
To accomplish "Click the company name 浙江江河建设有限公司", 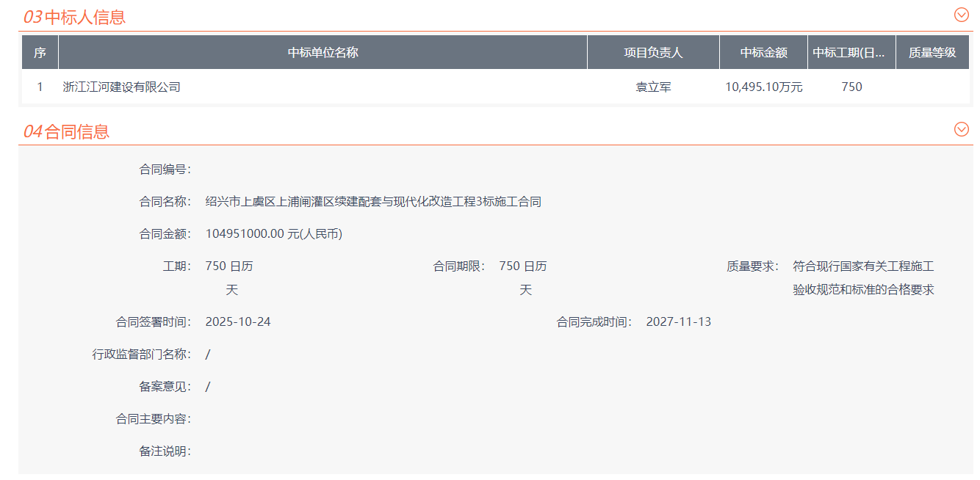I will [x=122, y=87].
